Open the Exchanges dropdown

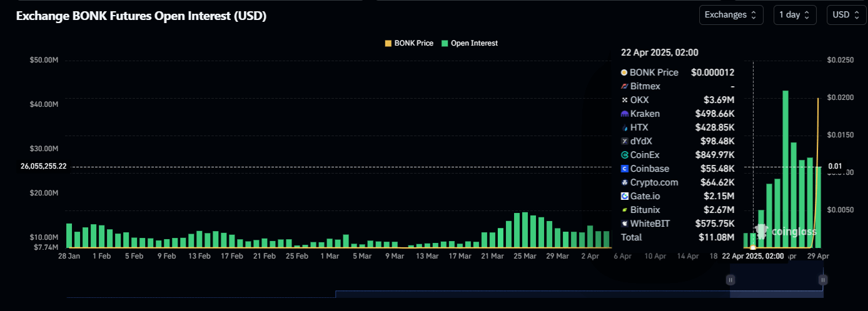pos(732,14)
